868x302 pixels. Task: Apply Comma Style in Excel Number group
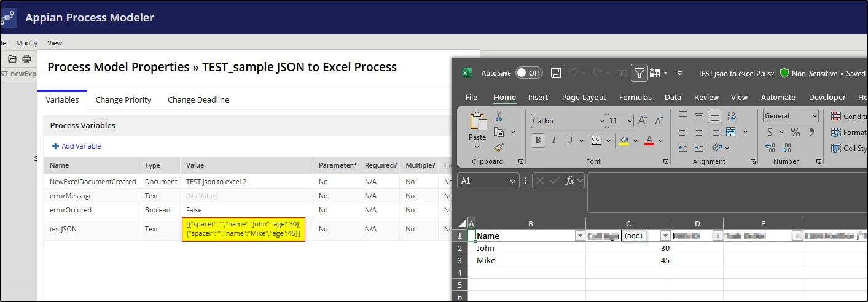[811, 132]
